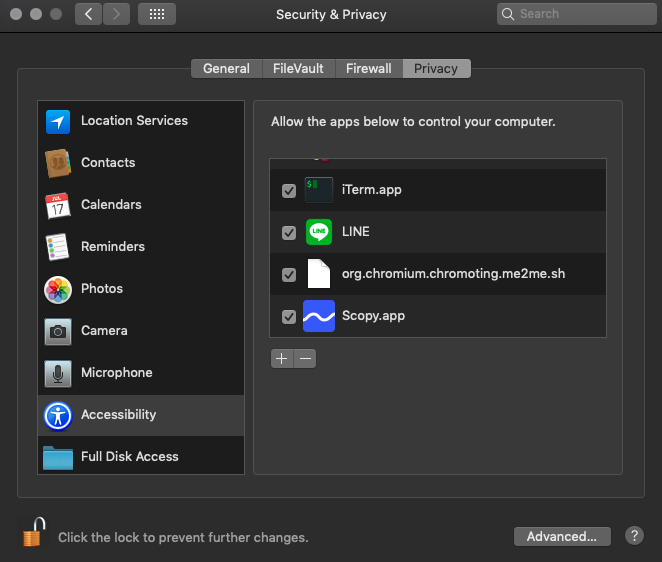Select the iTerm.app name text

pyautogui.click(x=372, y=190)
